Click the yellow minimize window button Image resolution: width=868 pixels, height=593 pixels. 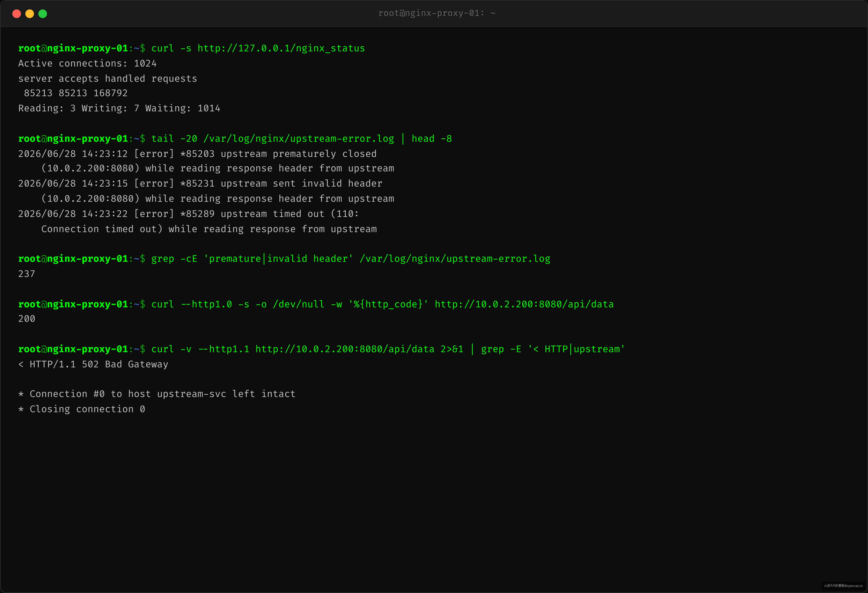(29, 14)
